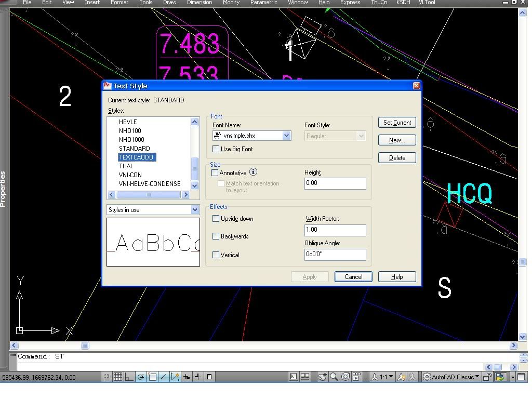This screenshot has height=399, width=532.
Task: Toggle automatic annotation scale icon
Action: (412, 377)
